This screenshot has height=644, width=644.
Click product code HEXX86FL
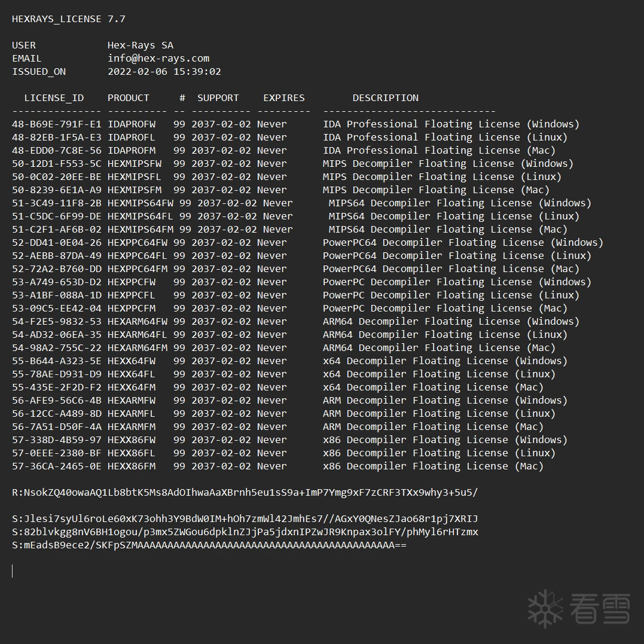click(132, 453)
